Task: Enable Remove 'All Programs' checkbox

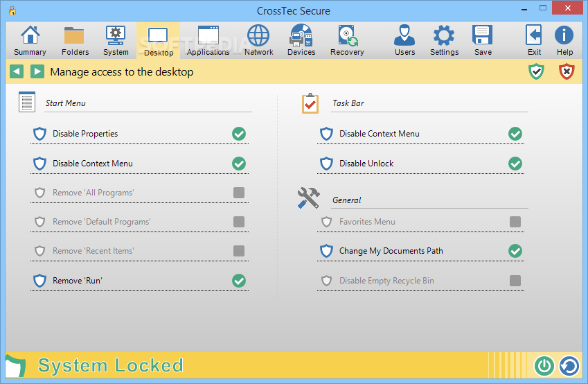Action: tap(239, 193)
